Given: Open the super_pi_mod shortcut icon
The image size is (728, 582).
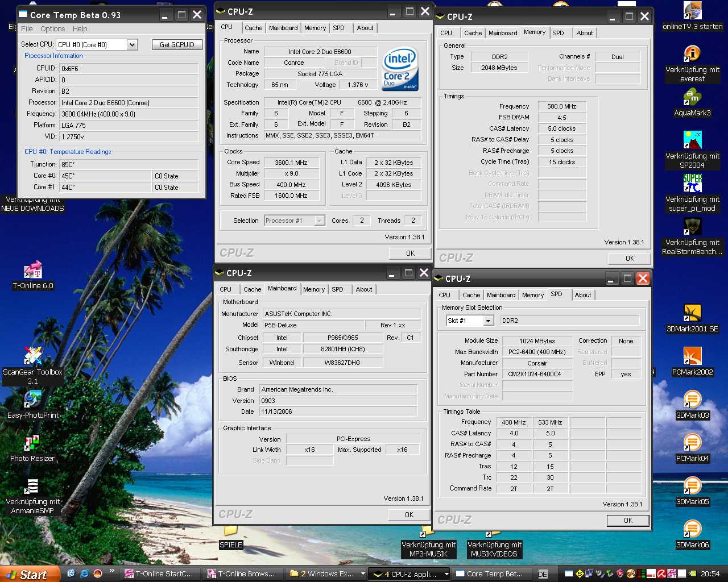Looking at the screenshot, I should (x=692, y=184).
